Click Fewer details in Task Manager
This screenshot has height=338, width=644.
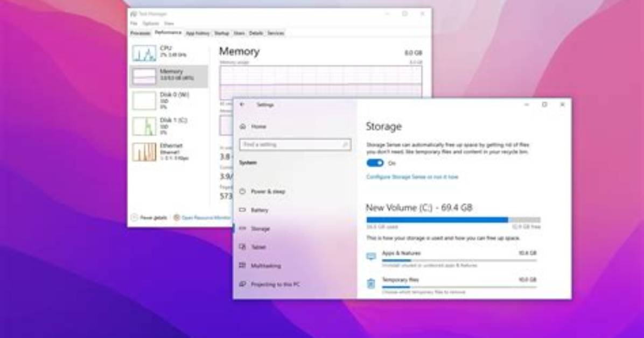149,217
